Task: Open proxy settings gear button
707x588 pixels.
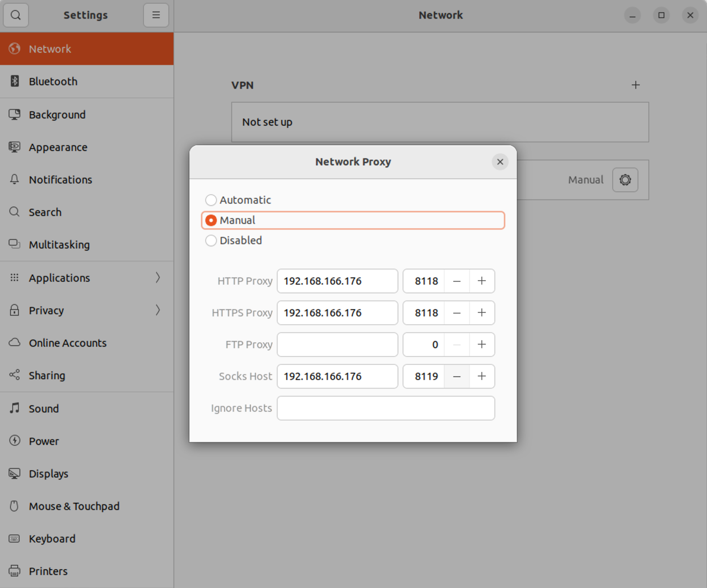Action: coord(625,180)
